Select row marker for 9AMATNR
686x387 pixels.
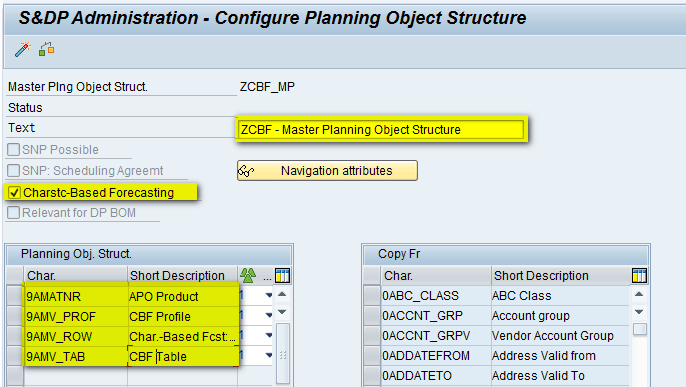tap(15, 296)
